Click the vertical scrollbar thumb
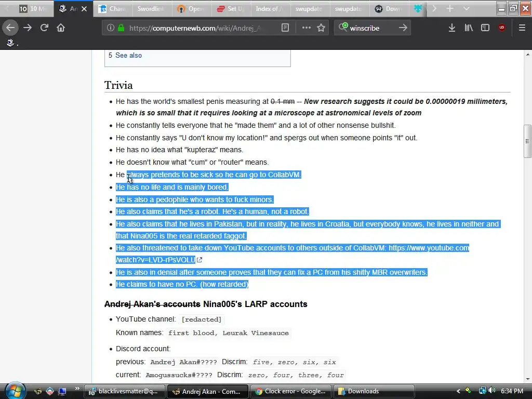This screenshot has width=532, height=399. pos(527,141)
